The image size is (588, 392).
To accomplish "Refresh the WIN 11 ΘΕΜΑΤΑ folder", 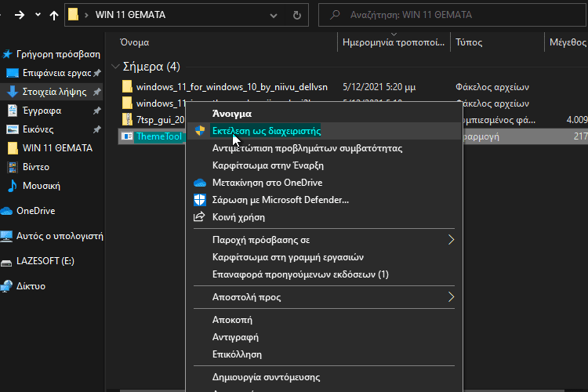I will [296, 15].
